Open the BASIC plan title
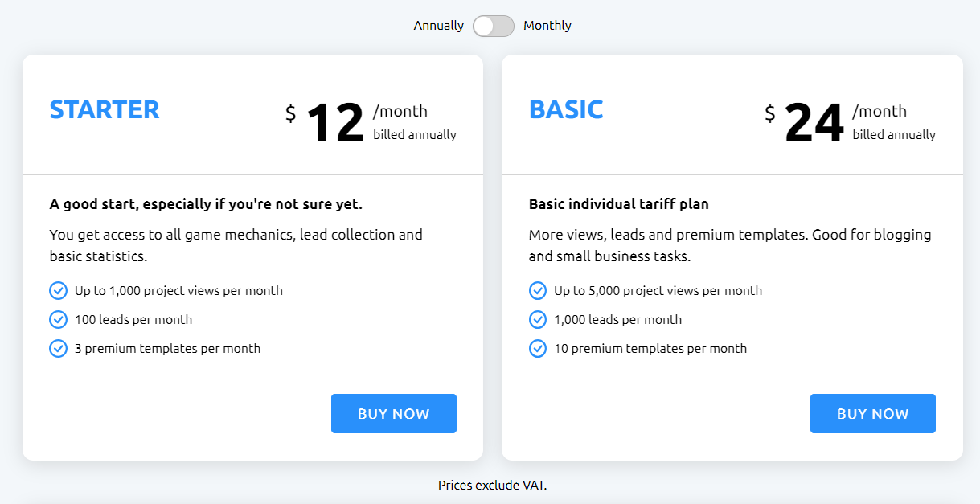980x504 pixels. 566,109
